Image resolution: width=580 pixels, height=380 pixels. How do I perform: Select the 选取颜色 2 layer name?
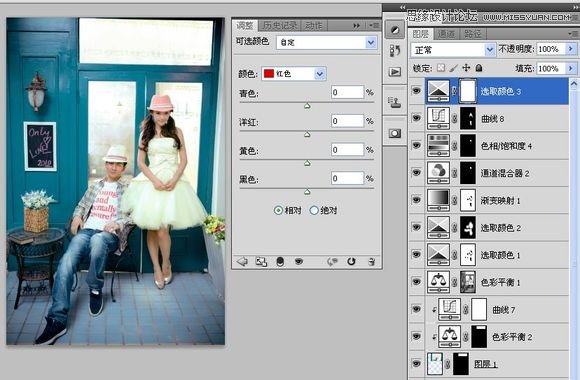pyautogui.click(x=500, y=228)
